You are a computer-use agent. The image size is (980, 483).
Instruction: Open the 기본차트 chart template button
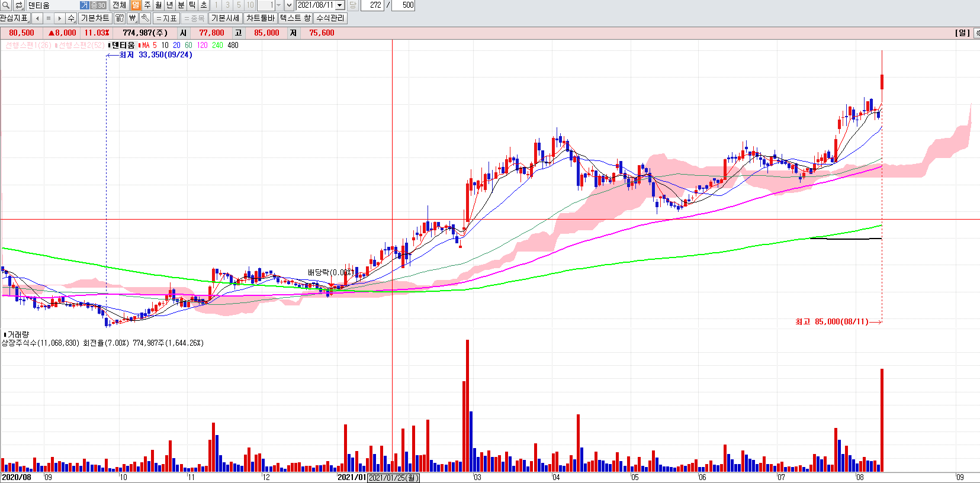tap(95, 18)
